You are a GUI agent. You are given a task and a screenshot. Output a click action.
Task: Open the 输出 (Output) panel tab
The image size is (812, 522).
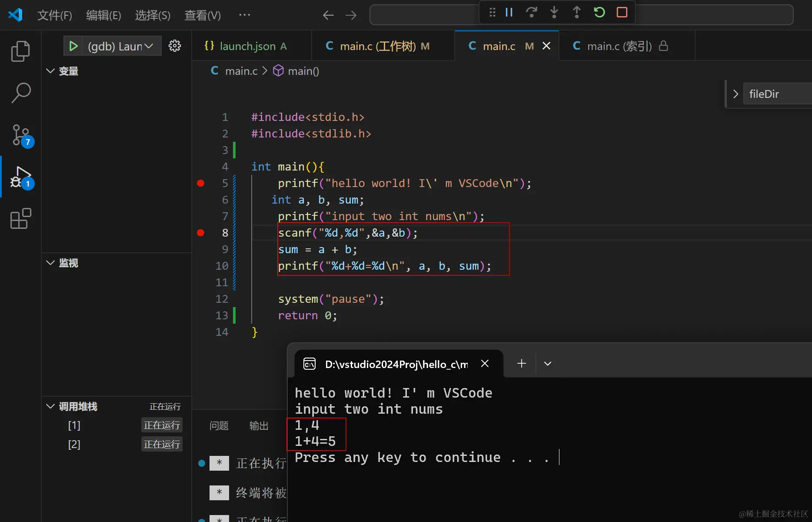pyautogui.click(x=259, y=425)
